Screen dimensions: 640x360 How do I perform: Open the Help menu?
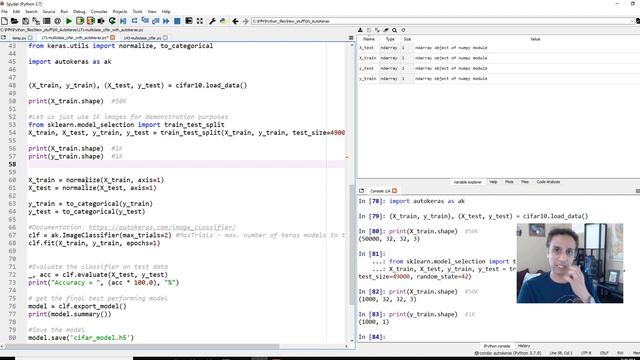tap(166, 11)
